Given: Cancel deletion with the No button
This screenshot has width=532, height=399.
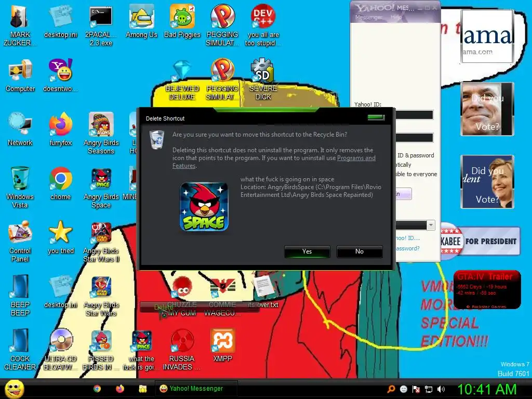Looking at the screenshot, I should [x=360, y=251].
